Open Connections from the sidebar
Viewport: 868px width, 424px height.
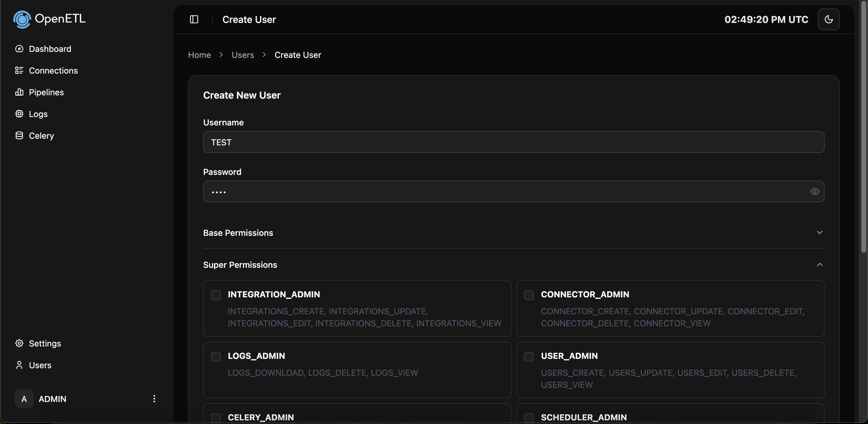click(x=53, y=71)
